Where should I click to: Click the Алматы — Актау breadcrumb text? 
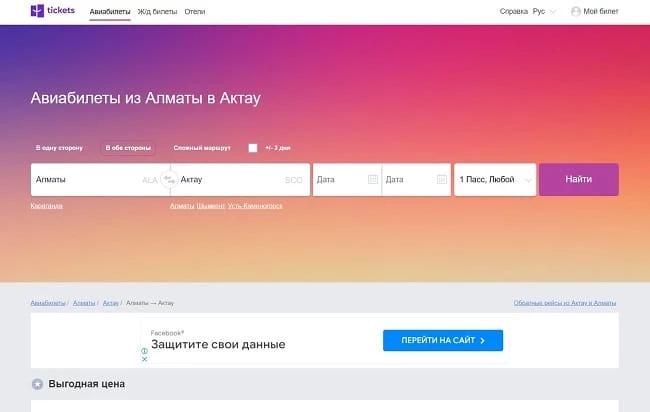(150, 303)
